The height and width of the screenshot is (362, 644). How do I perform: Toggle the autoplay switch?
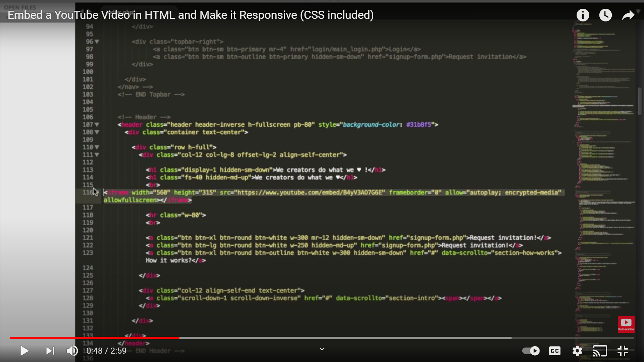pos(531,351)
